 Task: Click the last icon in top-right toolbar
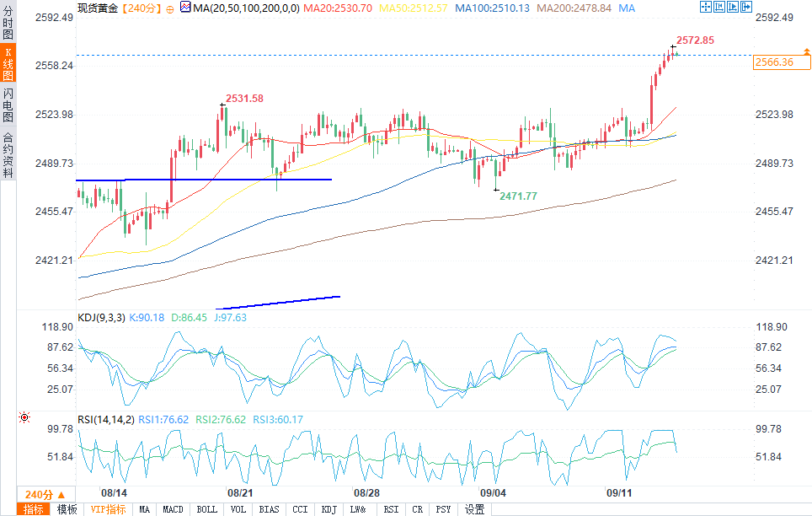747,7
